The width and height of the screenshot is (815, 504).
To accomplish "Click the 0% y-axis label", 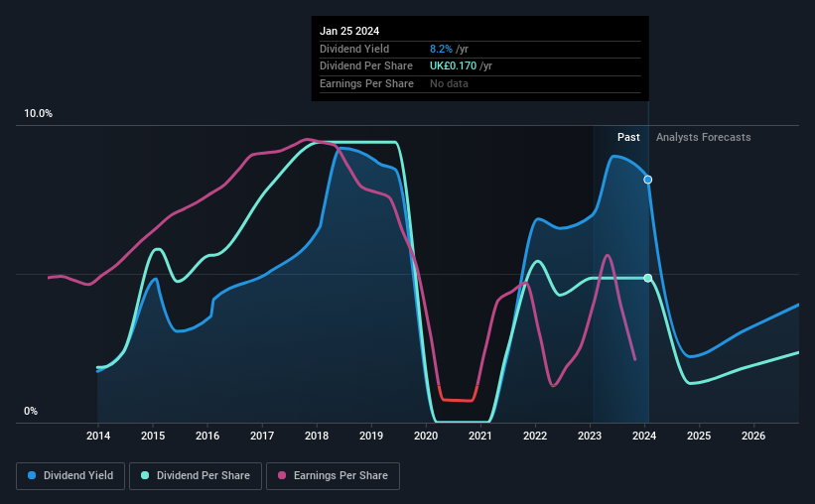I will click(x=31, y=411).
